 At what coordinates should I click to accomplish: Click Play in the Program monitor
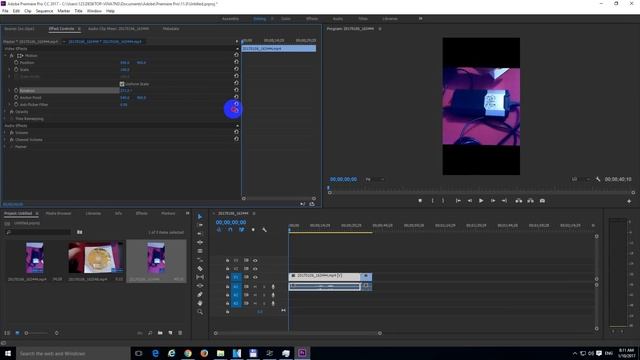coord(481,201)
